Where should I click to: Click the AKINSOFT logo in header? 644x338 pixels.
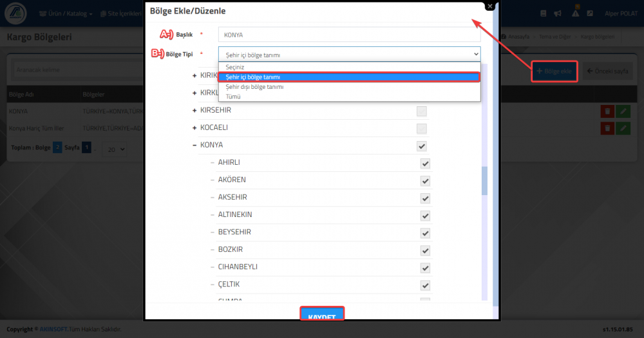tap(15, 13)
